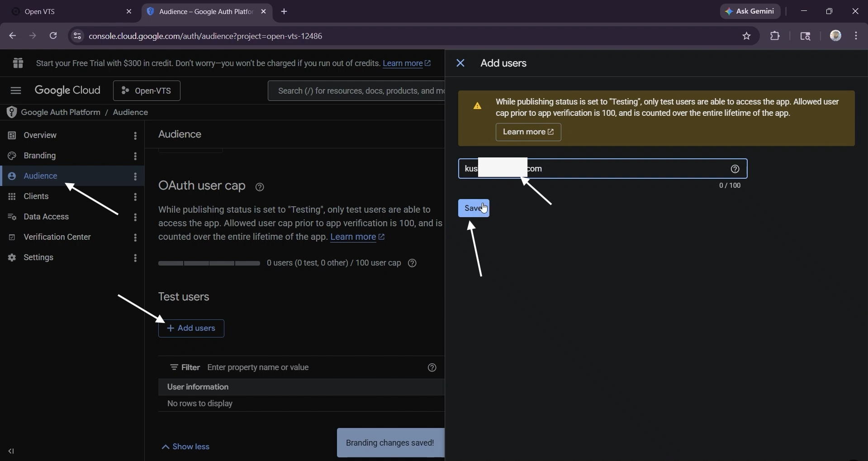
Task: Click the Google Auth Platform shield icon
Action: 11,112
